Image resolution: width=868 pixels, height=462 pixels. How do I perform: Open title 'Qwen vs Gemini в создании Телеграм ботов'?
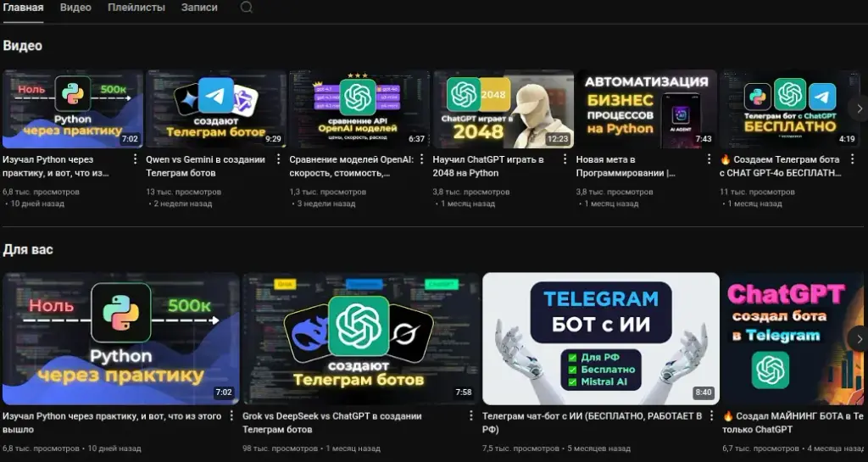(x=205, y=166)
